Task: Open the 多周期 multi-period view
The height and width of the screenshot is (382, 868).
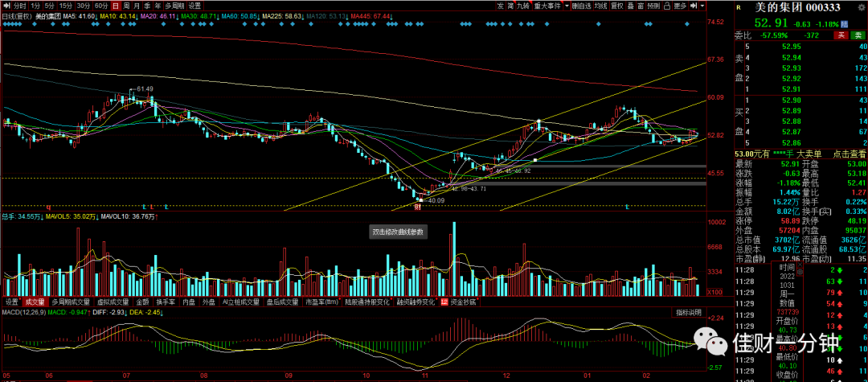Action: [x=175, y=6]
